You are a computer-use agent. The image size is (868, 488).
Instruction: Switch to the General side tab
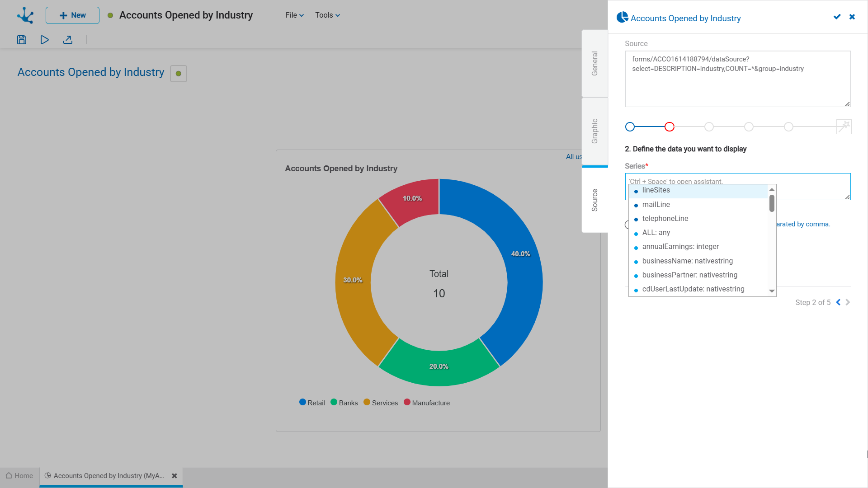[594, 63]
